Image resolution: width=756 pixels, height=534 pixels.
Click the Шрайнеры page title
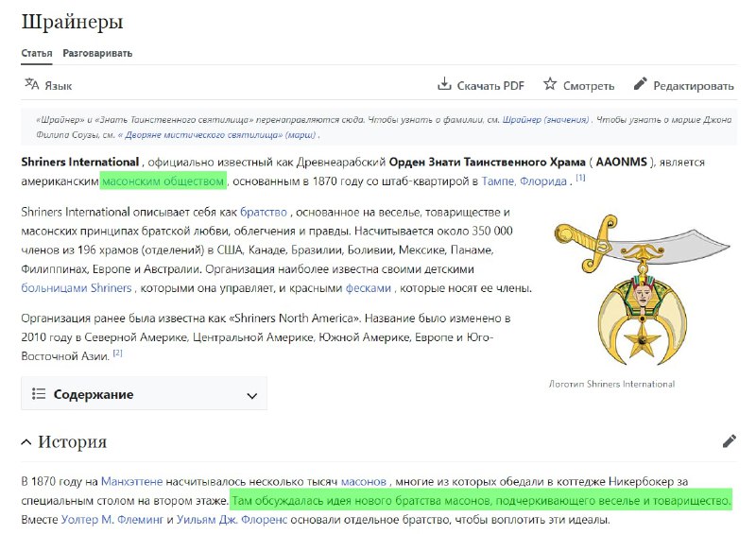73,22
